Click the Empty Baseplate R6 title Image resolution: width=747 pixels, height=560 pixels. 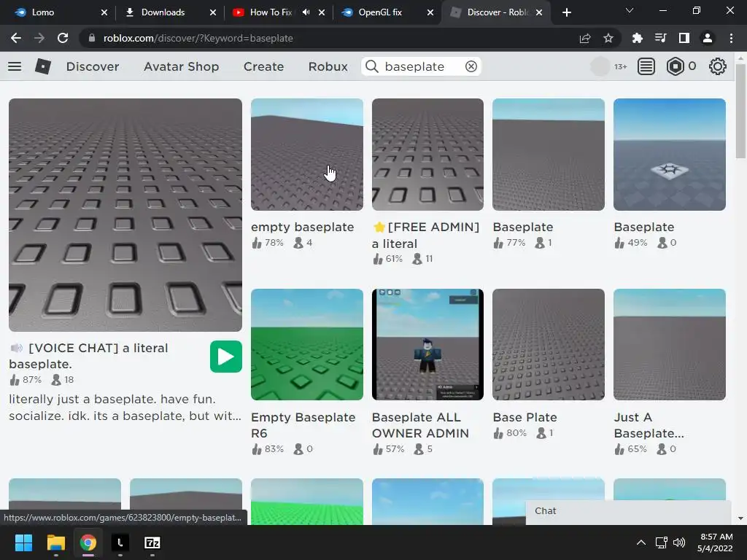pos(303,425)
